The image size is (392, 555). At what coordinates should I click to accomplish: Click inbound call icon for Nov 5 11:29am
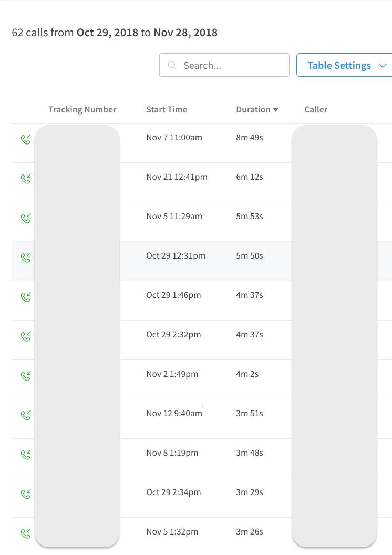point(26,218)
